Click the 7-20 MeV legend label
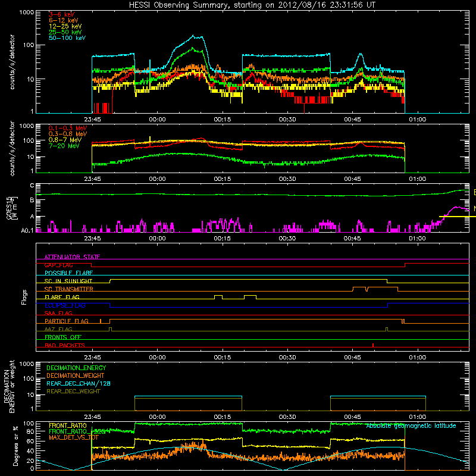Viewport: 476px width, 476px height. (x=64, y=146)
